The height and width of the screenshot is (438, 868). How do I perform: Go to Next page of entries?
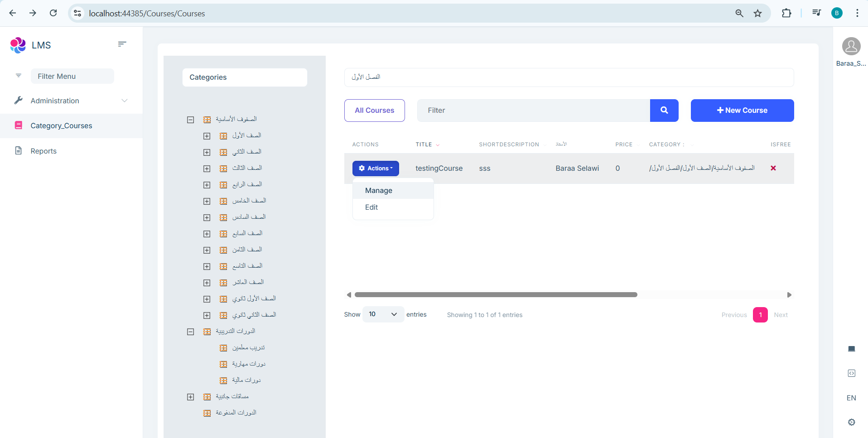pos(781,315)
